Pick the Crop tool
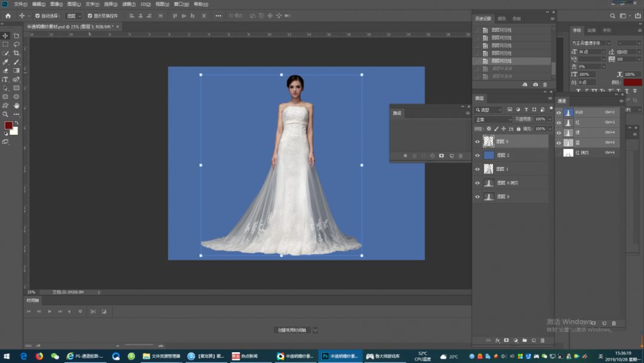 click(16, 53)
